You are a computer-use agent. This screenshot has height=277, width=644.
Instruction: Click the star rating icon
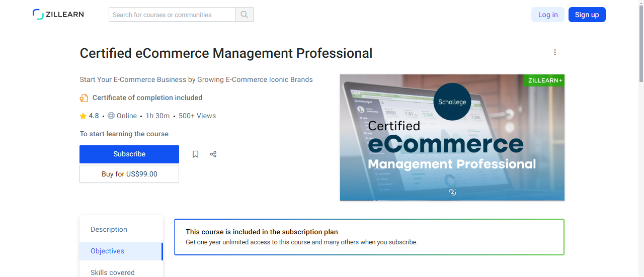click(x=83, y=116)
